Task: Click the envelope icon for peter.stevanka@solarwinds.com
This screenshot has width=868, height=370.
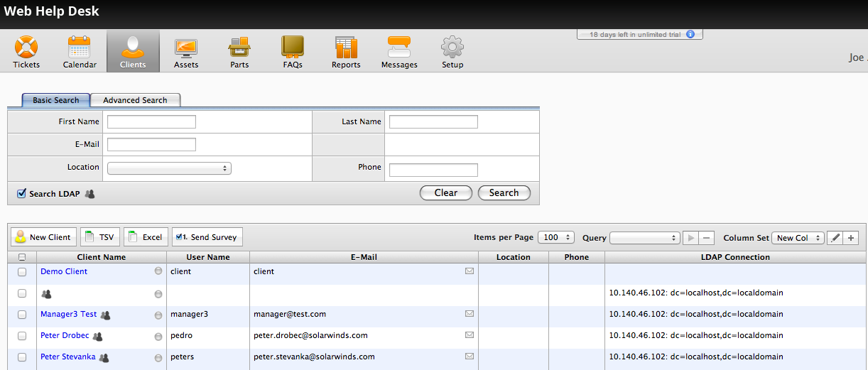Action: (470, 357)
